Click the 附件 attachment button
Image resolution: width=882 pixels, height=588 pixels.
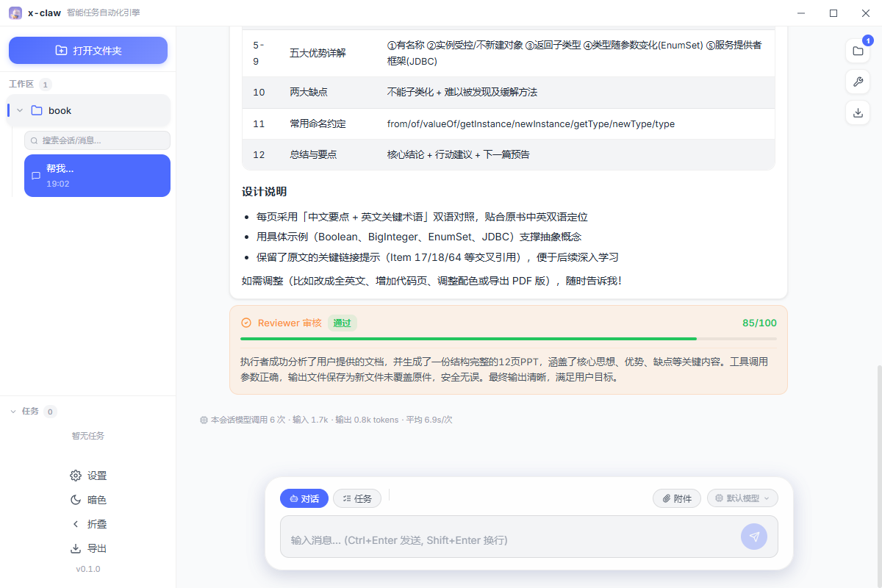[677, 498]
